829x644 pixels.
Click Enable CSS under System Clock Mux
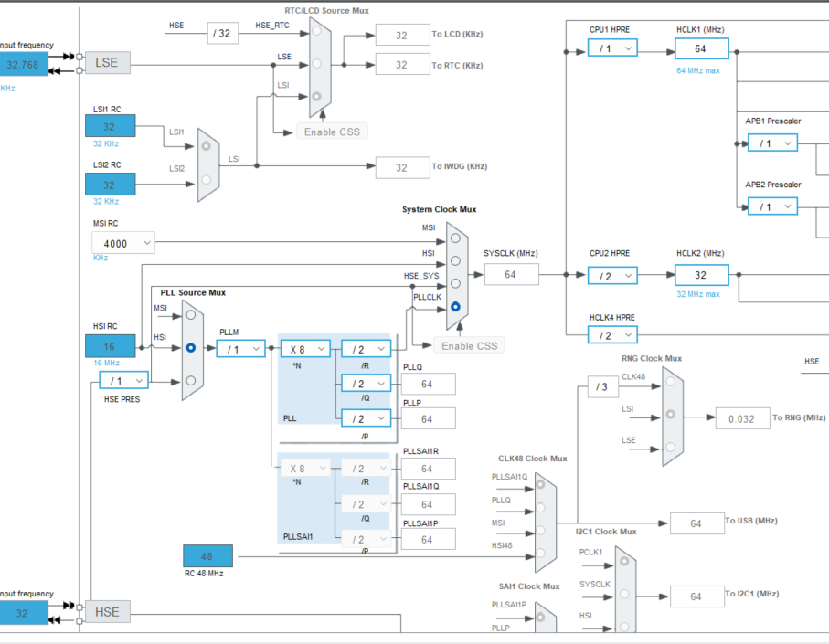[x=470, y=345]
